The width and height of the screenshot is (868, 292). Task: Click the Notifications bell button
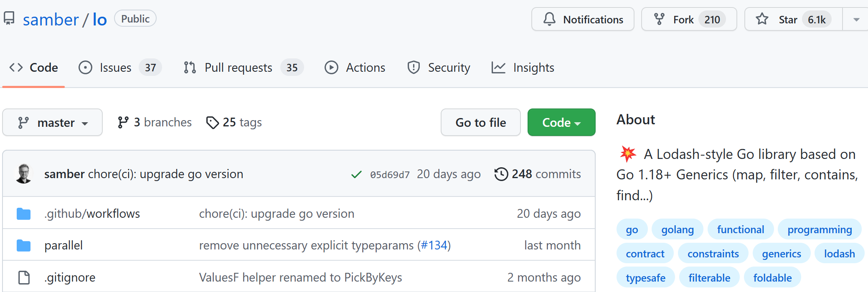point(583,19)
